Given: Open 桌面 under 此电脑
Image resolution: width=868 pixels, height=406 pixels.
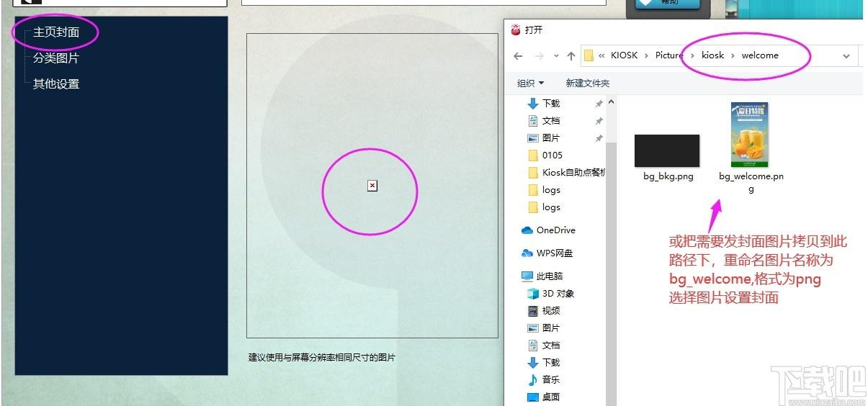Looking at the screenshot, I should coord(551,397).
